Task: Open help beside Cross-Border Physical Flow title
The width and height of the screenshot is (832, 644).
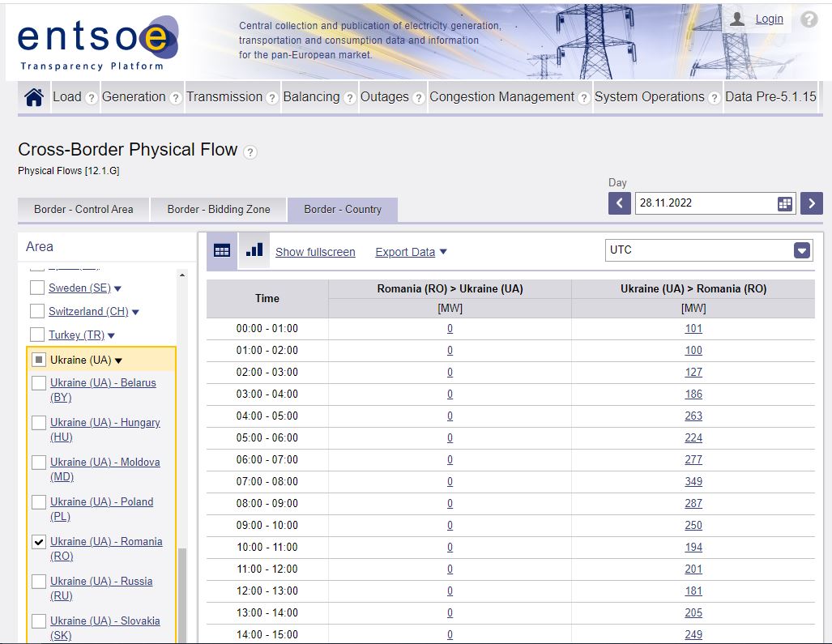Action: [250, 152]
